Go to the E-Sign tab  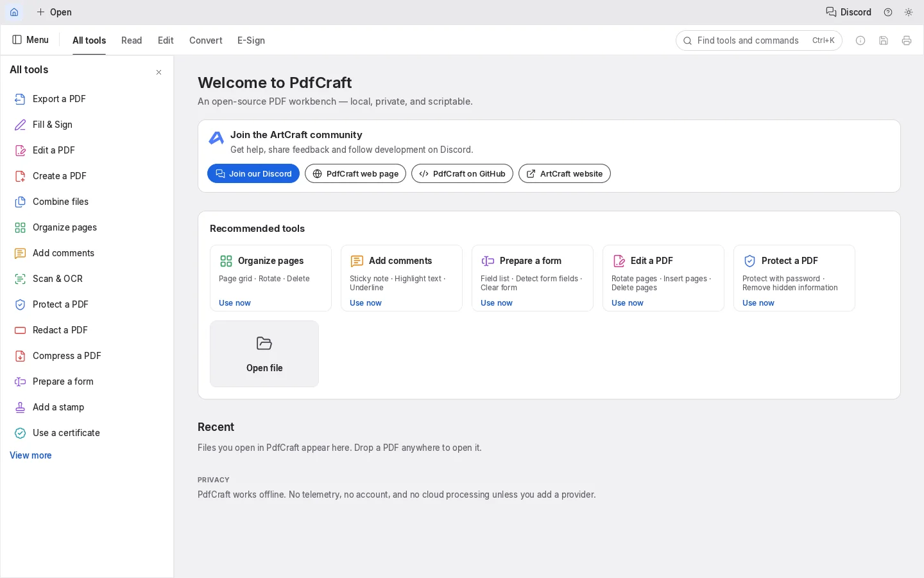pos(251,40)
